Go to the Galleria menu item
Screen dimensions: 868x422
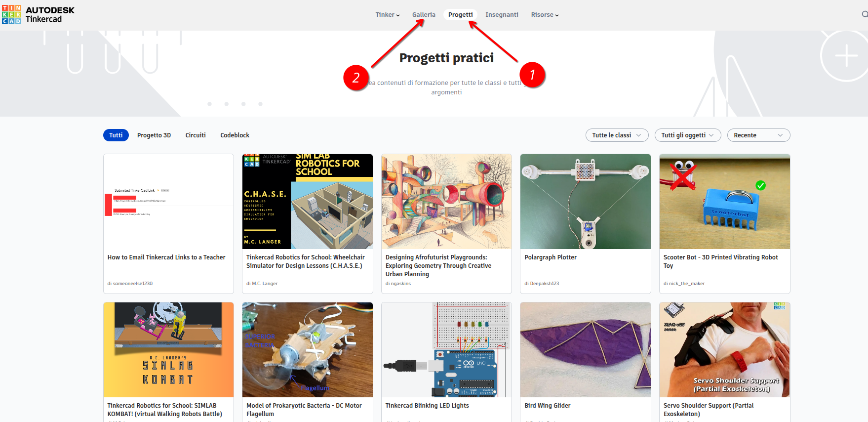(424, 15)
